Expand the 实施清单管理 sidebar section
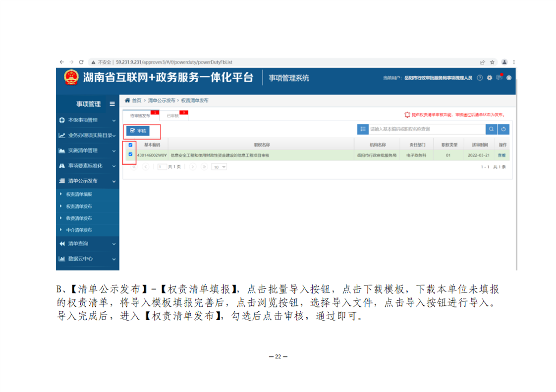The width and height of the screenshot is (556, 392). pos(87,150)
